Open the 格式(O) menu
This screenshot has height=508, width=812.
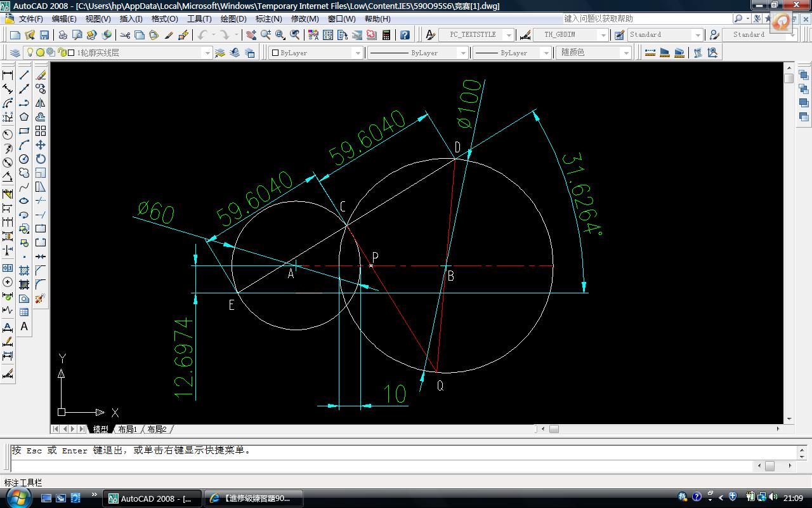click(164, 19)
